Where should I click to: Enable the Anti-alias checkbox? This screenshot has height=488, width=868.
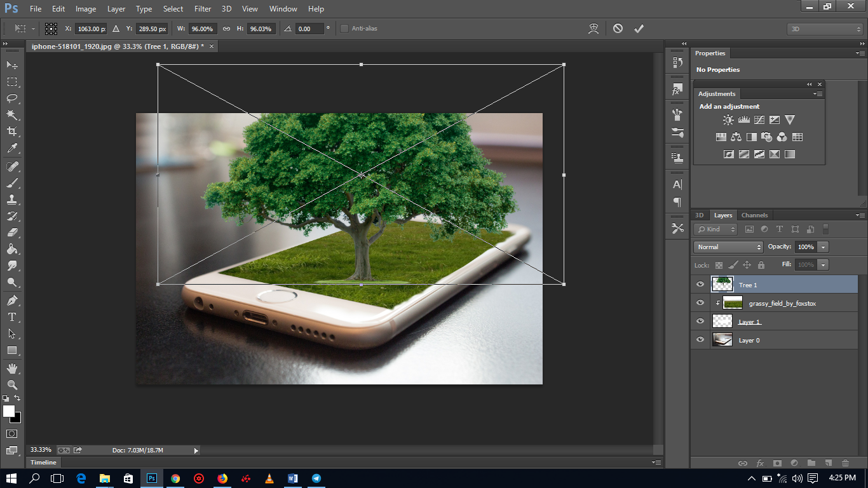(344, 29)
